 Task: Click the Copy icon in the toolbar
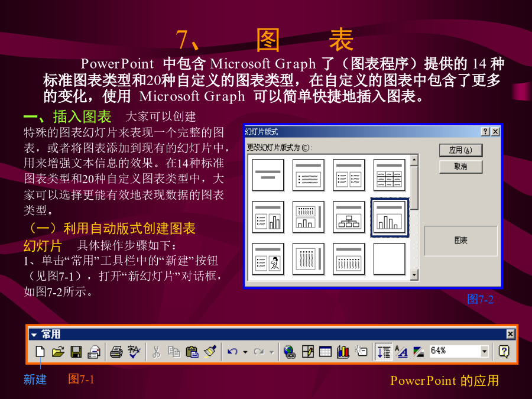click(174, 352)
